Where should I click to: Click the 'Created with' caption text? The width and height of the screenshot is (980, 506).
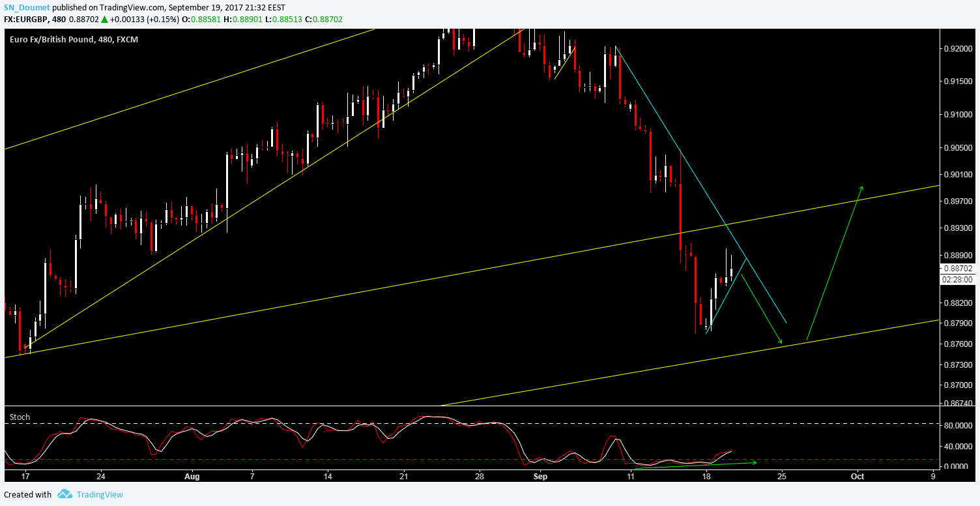coord(27,494)
